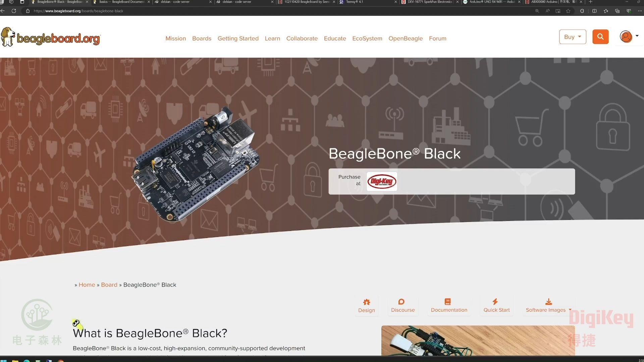
Task: Open the Workspaces icon in the title bar
Action: 11,2
